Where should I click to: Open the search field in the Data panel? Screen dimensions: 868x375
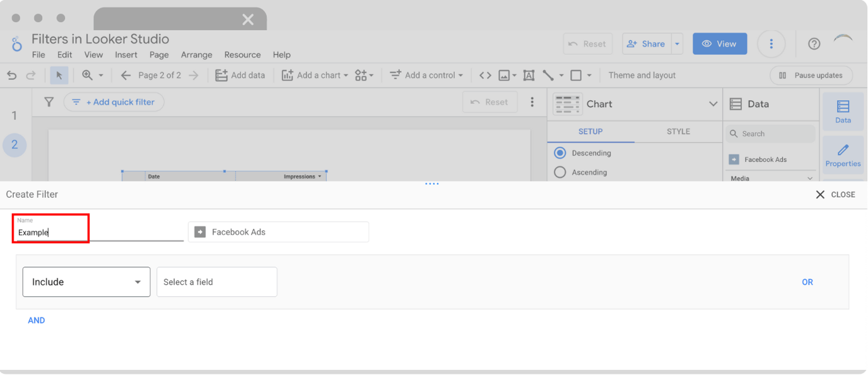pyautogui.click(x=770, y=134)
